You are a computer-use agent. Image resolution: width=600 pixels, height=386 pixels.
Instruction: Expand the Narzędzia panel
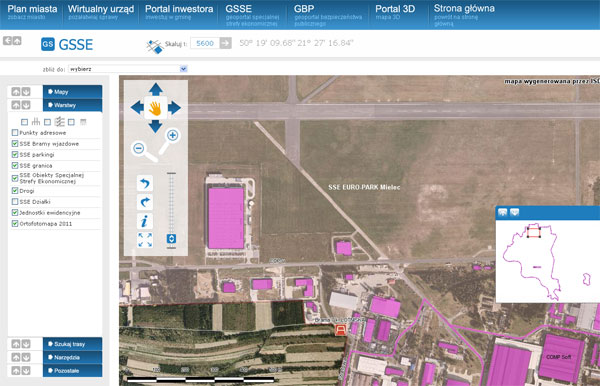click(72, 357)
